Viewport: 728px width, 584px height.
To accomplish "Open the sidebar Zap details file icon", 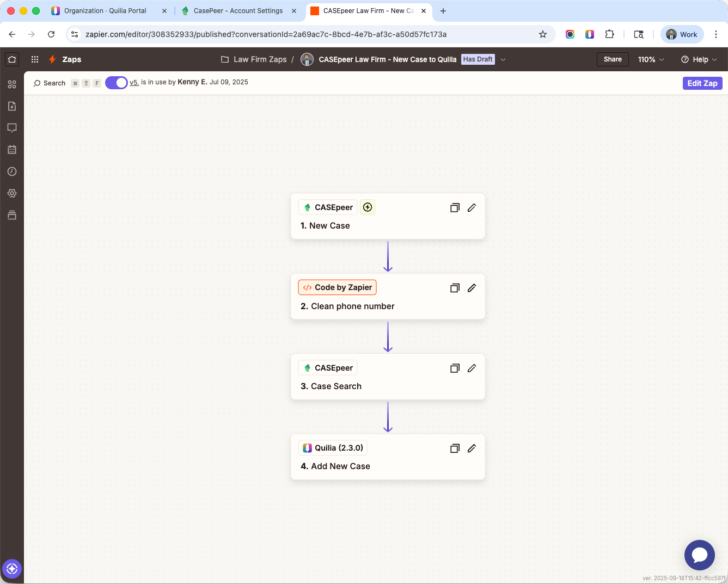I will tap(12, 106).
